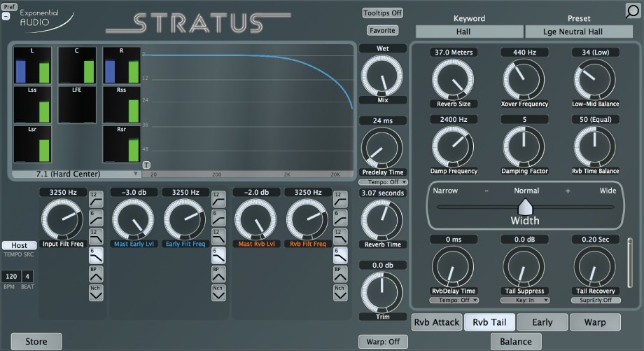
Task: Select the 12 dB low-pass filter for Input Filt Freq
Action: click(96, 237)
